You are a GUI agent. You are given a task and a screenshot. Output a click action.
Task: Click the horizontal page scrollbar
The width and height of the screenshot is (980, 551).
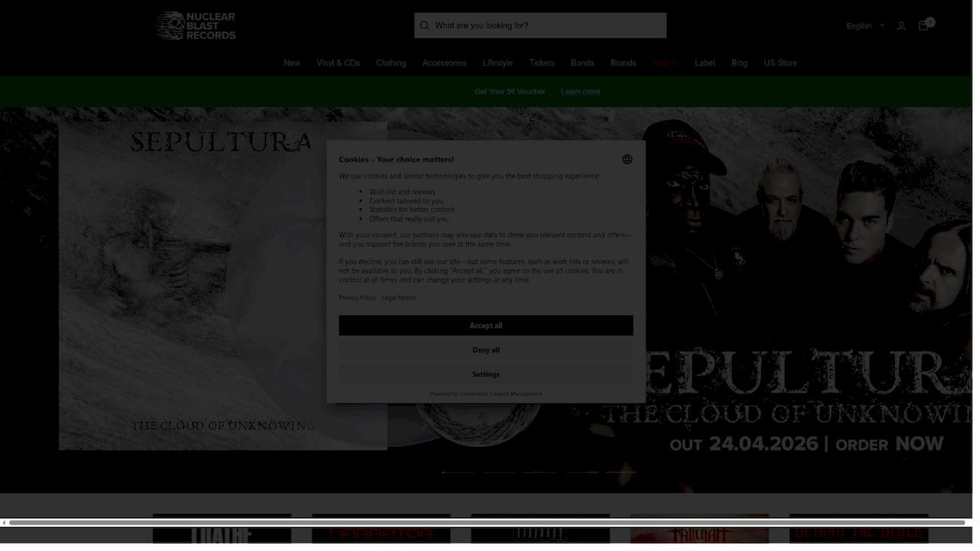(487, 523)
